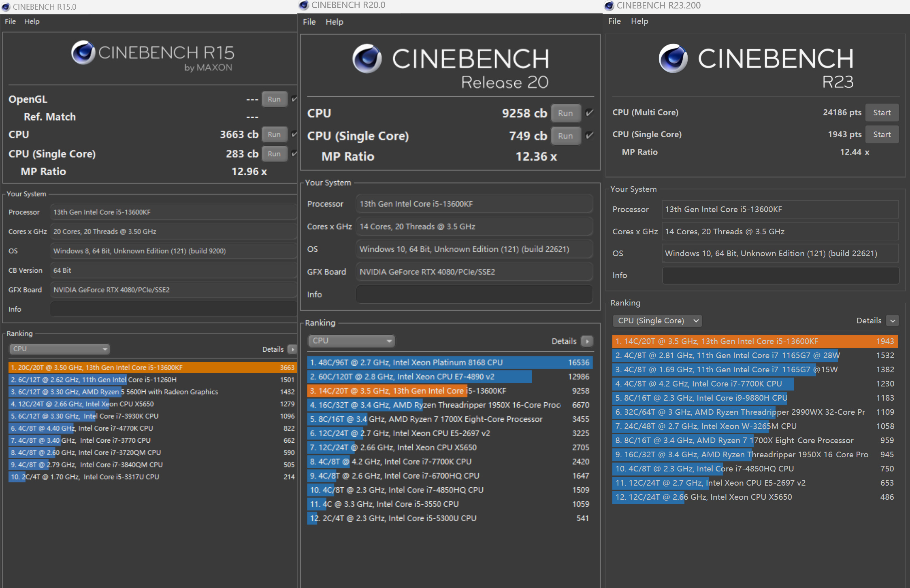Select Core i5-3317U ranking row in R15
The height and width of the screenshot is (588, 910).
pyautogui.click(x=153, y=477)
